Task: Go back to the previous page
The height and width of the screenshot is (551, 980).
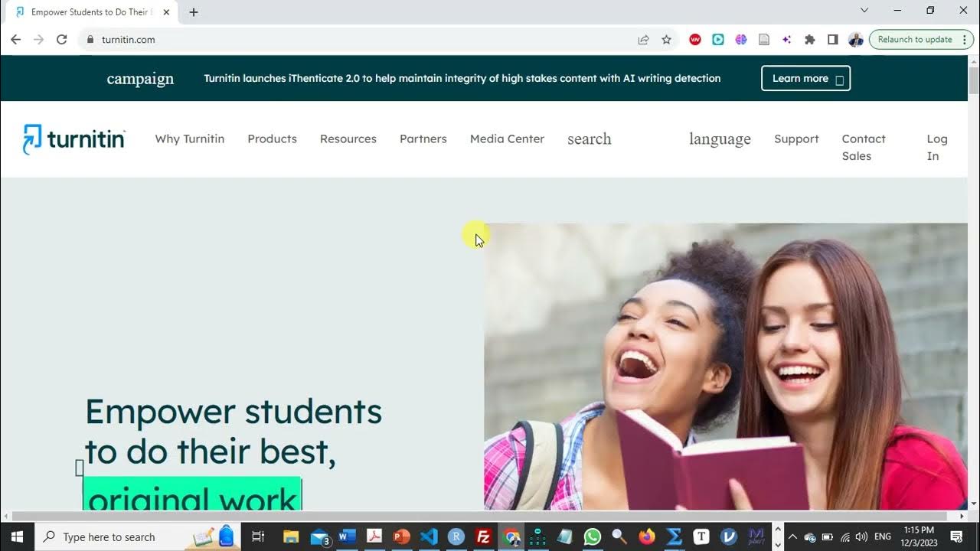Action: tap(15, 40)
